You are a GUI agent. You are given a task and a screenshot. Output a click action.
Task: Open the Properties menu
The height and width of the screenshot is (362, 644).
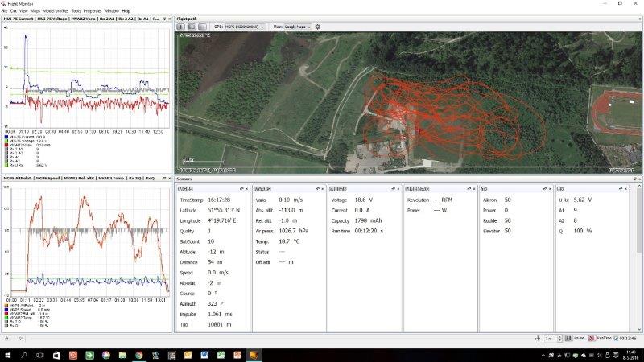click(x=93, y=11)
